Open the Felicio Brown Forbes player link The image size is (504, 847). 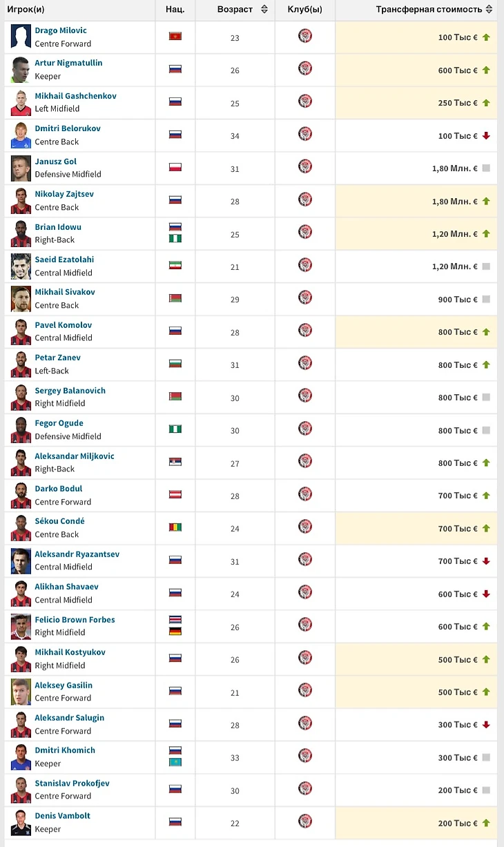[75, 619]
